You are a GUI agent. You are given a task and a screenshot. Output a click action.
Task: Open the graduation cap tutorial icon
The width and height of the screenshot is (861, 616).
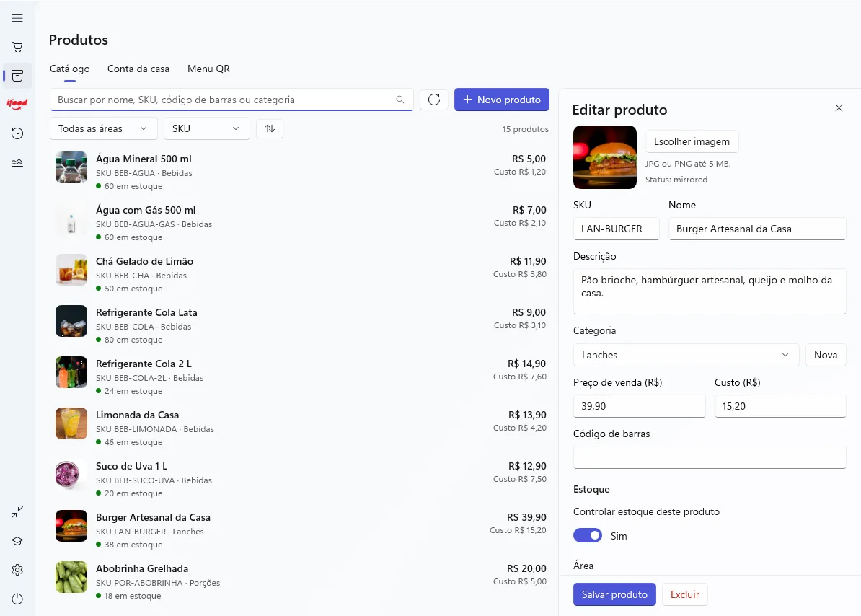17,541
